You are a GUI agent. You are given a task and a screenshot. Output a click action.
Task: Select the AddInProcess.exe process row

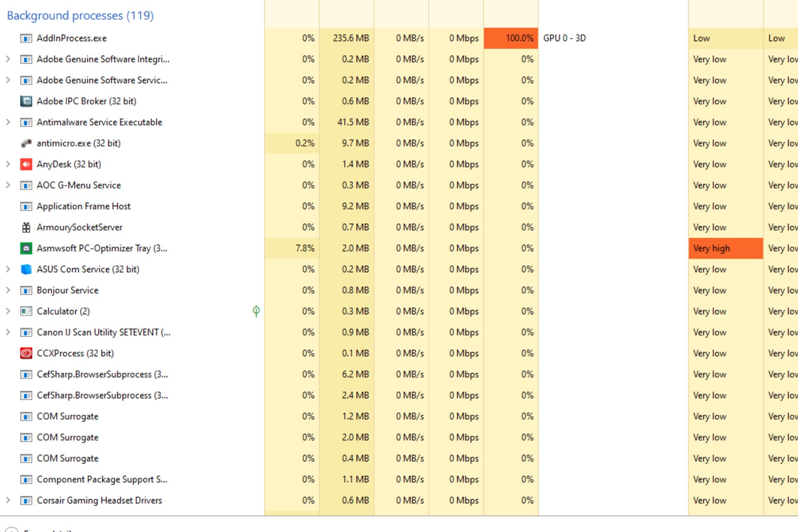[x=399, y=38]
